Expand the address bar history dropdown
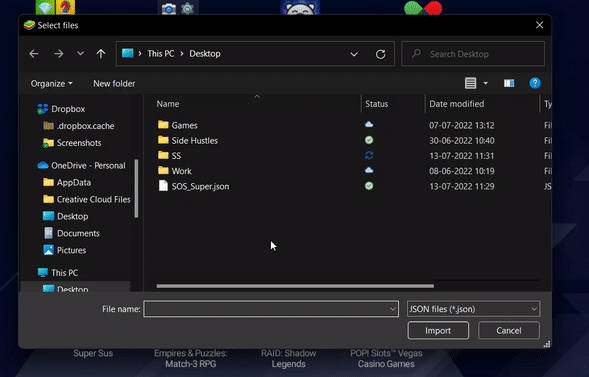The height and width of the screenshot is (377, 589). (x=354, y=54)
